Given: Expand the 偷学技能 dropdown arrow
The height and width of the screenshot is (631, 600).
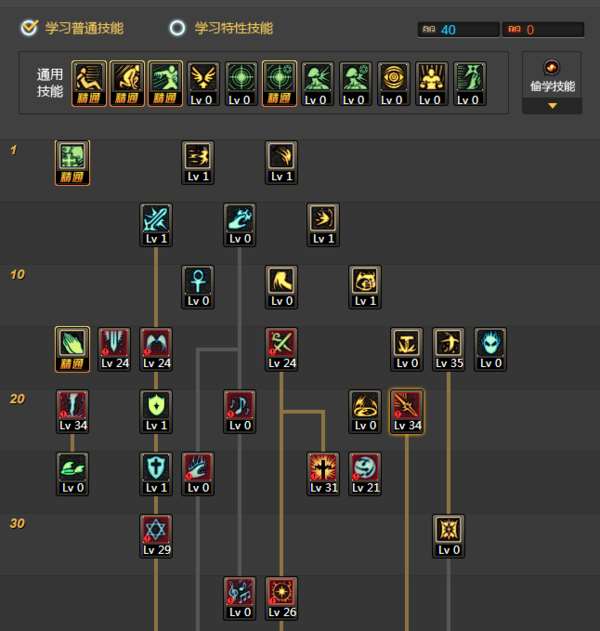Looking at the screenshot, I should pos(552,106).
